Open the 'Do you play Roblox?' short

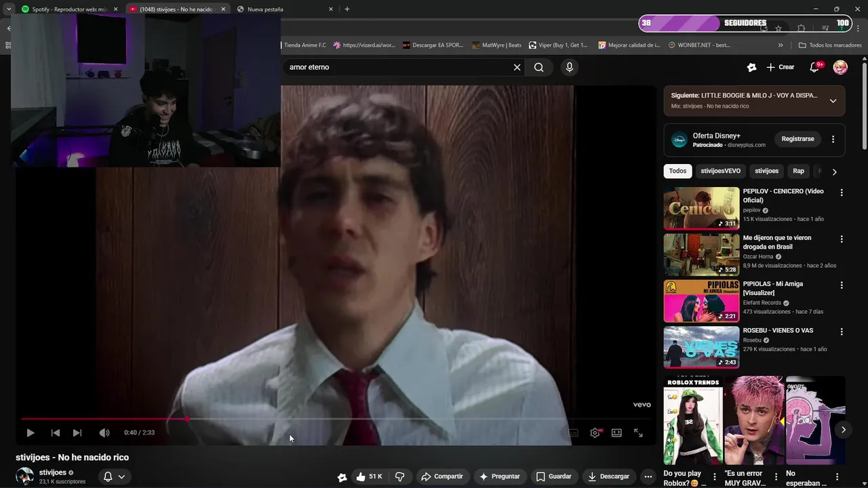click(x=692, y=420)
